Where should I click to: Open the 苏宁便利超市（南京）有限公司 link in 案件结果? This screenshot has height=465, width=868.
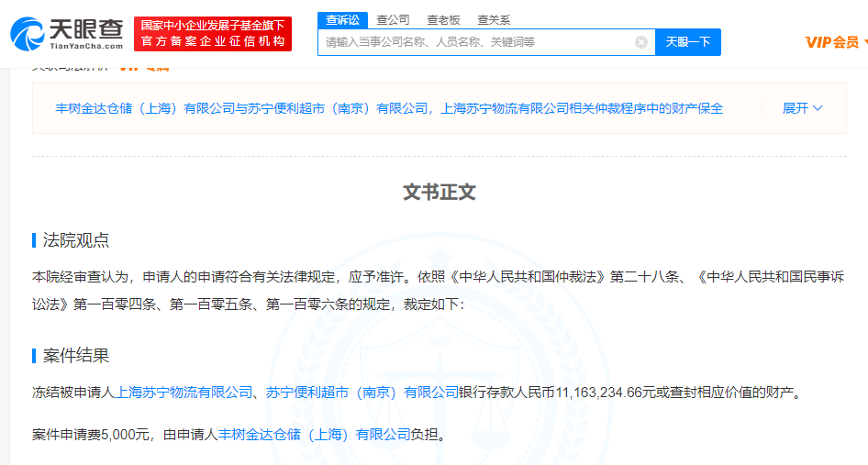[362, 393]
